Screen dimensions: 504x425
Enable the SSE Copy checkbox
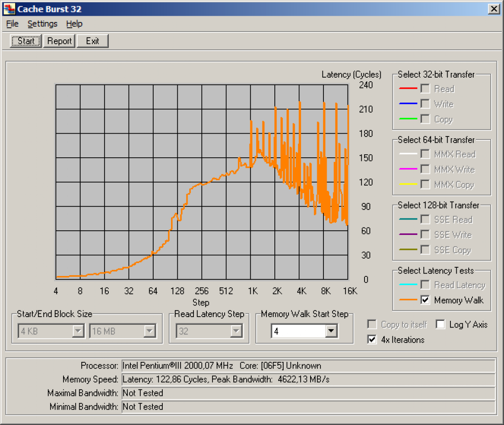click(425, 249)
